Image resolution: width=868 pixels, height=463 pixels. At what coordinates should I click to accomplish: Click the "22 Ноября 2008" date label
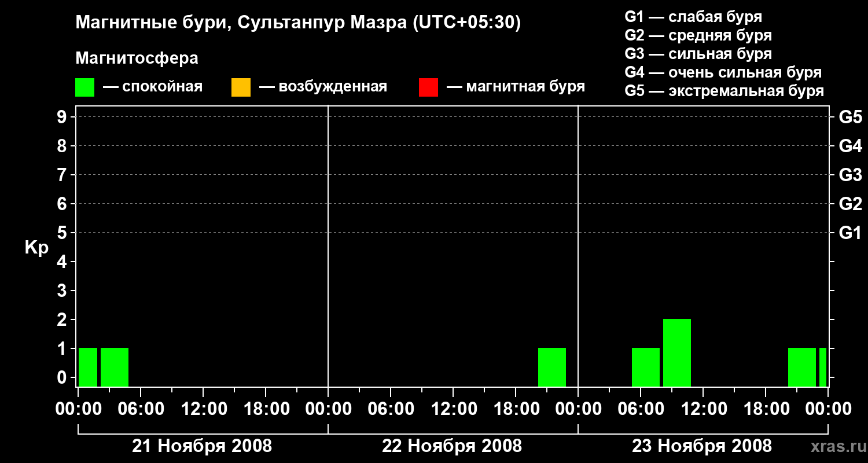click(452, 446)
